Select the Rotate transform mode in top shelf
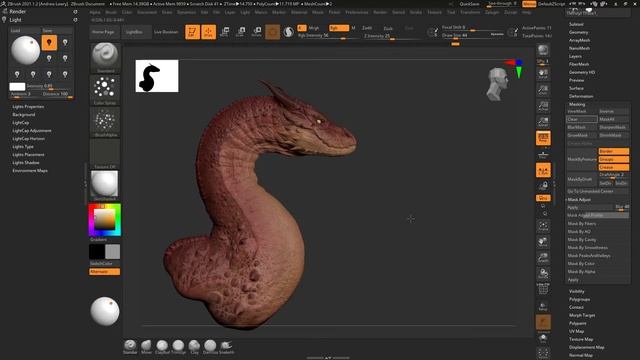Image resolution: width=640 pixels, height=360 pixels. click(x=257, y=32)
